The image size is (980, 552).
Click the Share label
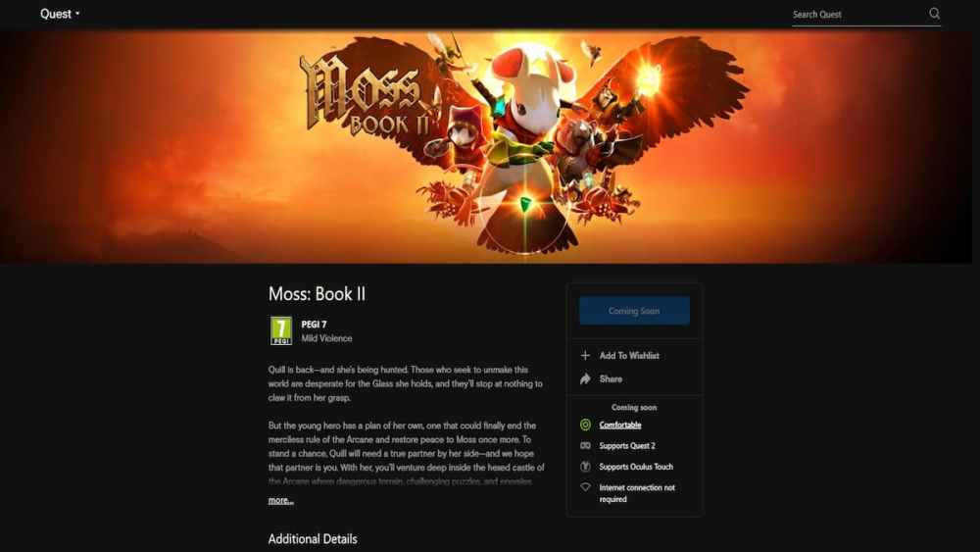[610, 378]
